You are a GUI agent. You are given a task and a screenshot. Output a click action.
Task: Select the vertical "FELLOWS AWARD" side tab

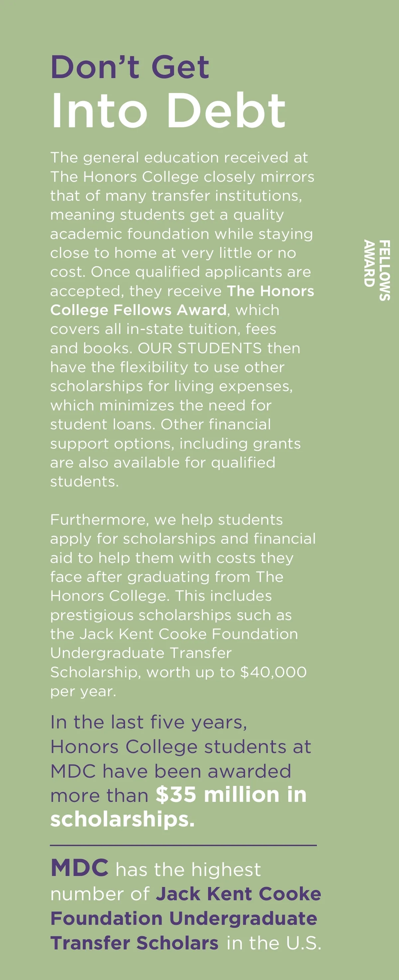(x=377, y=270)
